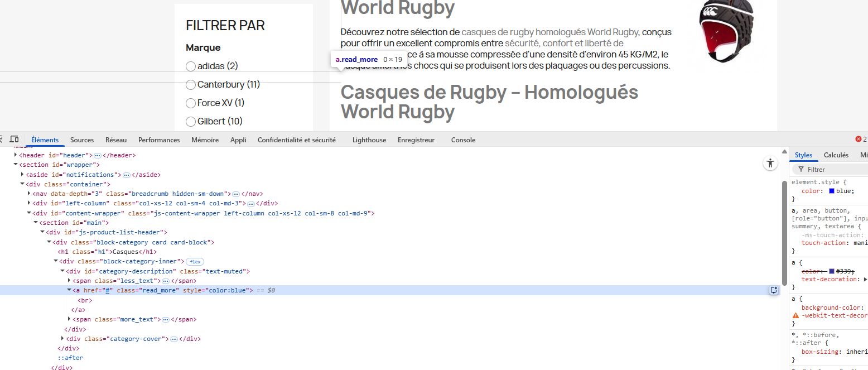Collapse the section id="main" node
The image size is (868, 370).
pos(36,223)
